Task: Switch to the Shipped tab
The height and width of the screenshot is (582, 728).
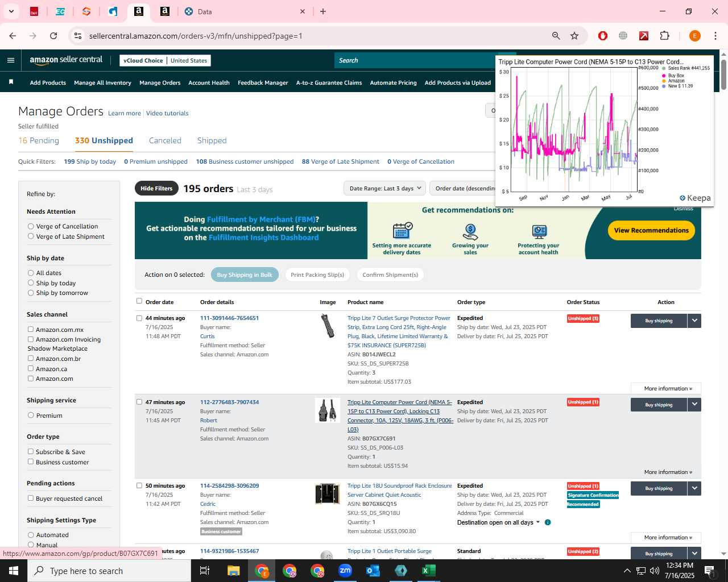Action: (212, 140)
